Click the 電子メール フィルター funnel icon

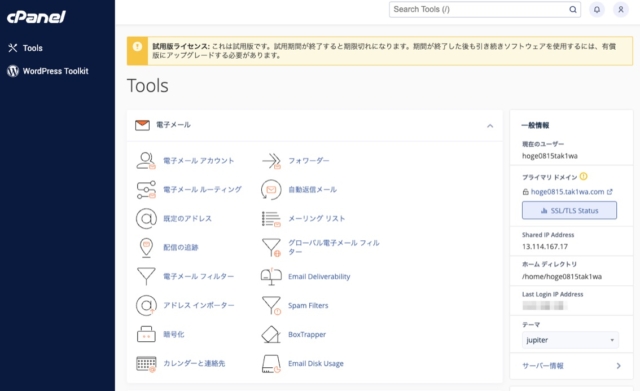[146, 276]
